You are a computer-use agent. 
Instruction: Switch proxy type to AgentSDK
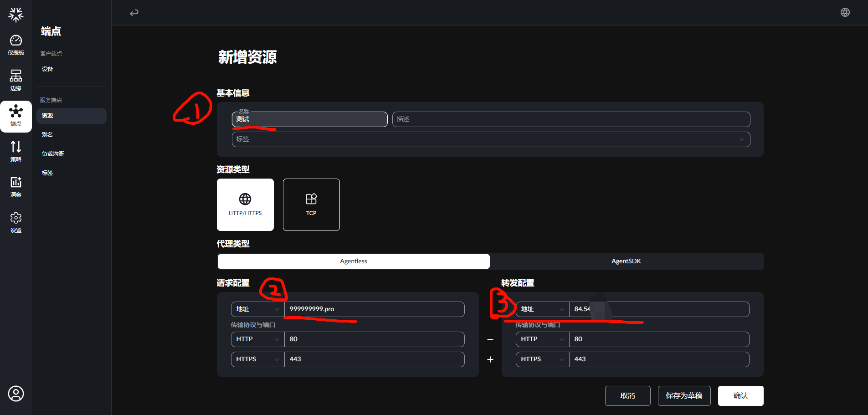[627, 261]
